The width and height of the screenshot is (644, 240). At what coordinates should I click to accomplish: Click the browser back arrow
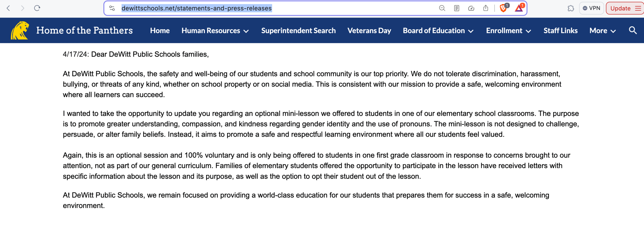[x=9, y=8]
